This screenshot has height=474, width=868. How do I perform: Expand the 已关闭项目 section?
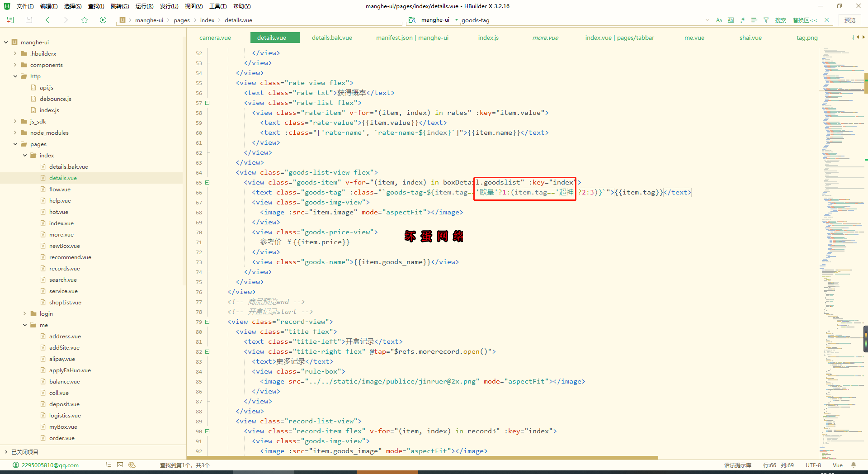click(6, 452)
